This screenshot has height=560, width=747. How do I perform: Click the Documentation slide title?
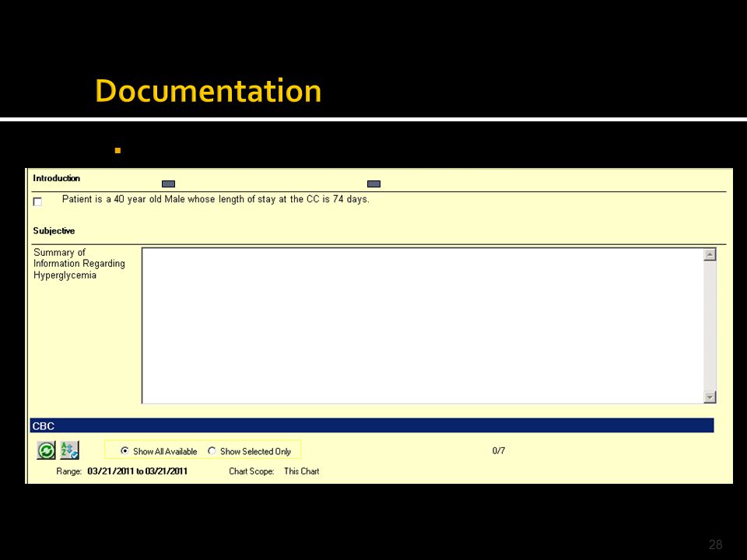click(x=209, y=90)
